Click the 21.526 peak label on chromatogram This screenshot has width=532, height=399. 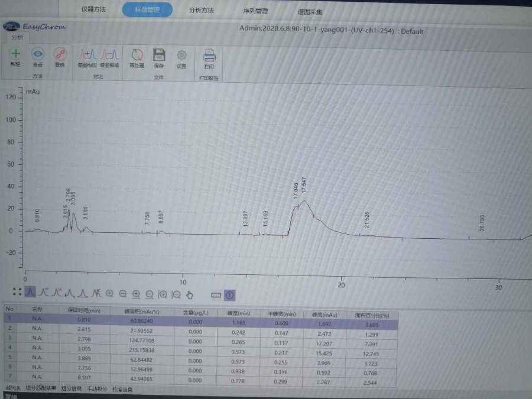366,220
